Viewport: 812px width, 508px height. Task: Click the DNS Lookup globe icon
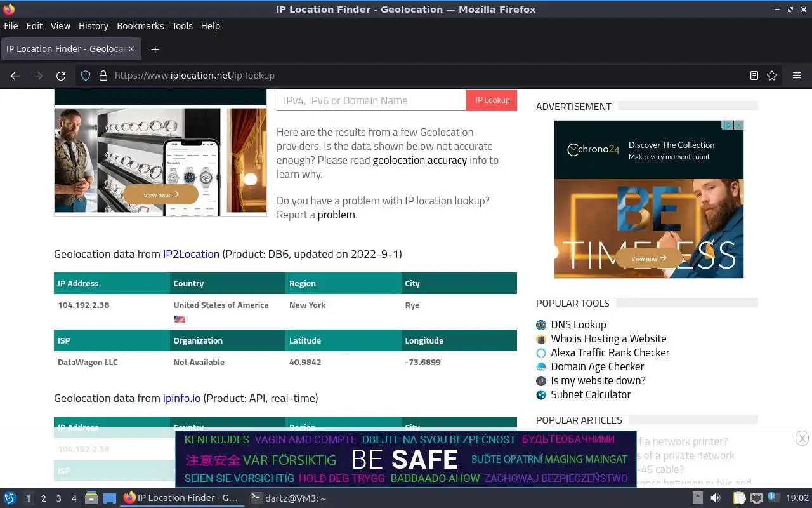tap(541, 325)
